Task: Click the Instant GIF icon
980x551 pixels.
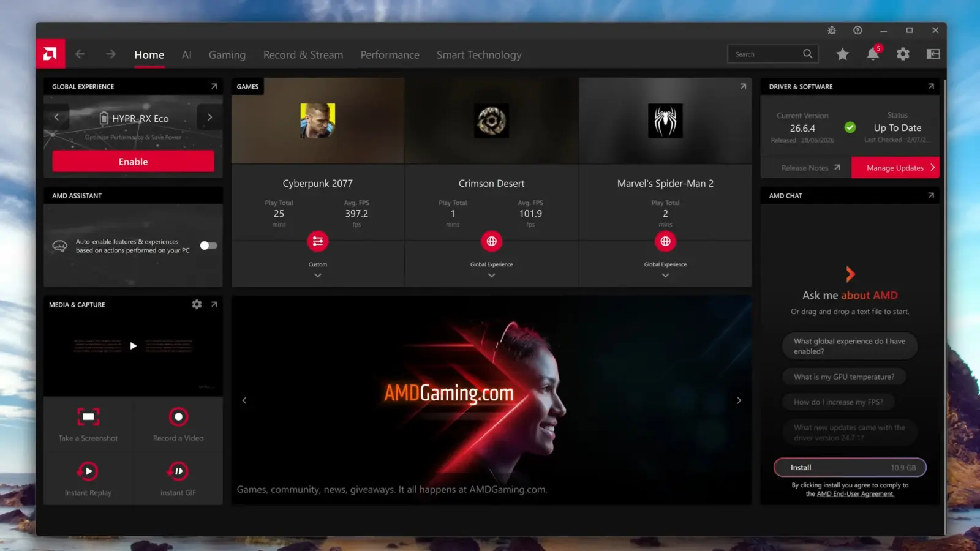Action: pos(178,471)
